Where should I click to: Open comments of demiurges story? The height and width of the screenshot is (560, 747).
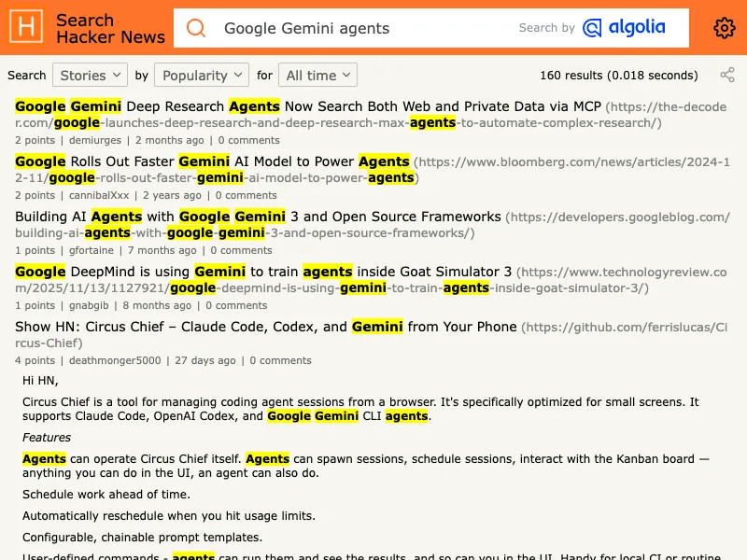click(x=248, y=141)
